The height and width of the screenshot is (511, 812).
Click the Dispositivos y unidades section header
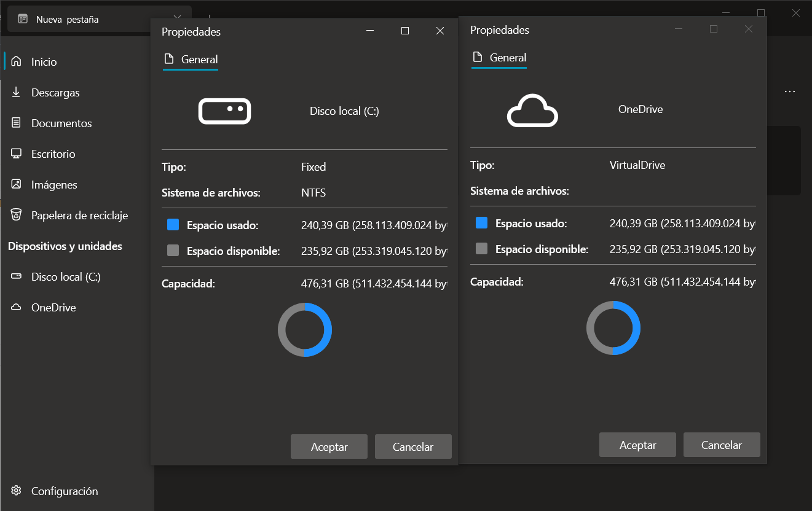65,246
